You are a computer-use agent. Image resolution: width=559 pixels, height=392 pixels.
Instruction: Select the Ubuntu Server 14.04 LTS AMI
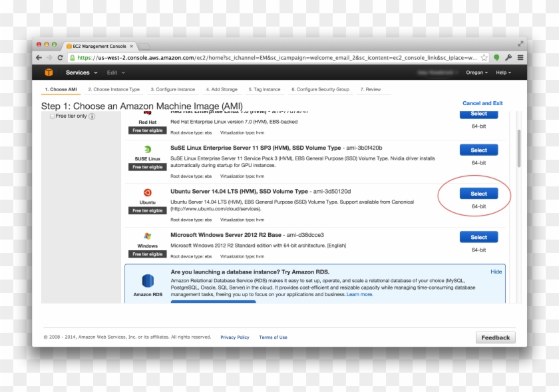pos(478,194)
